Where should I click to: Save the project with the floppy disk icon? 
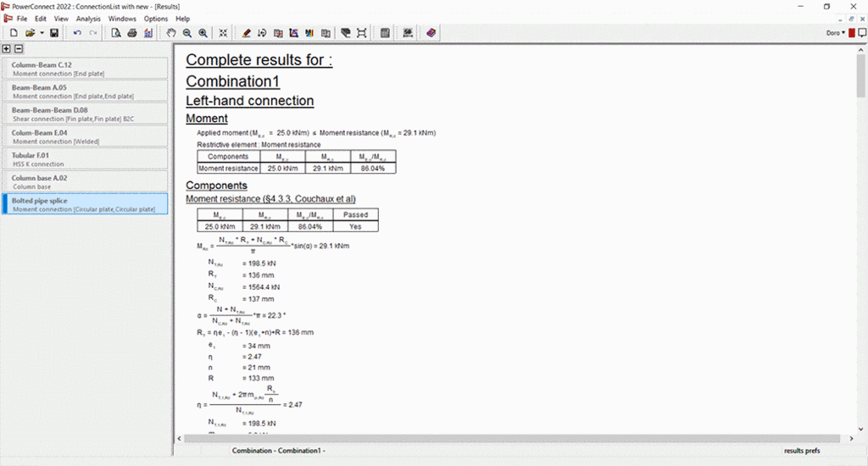[x=54, y=33]
